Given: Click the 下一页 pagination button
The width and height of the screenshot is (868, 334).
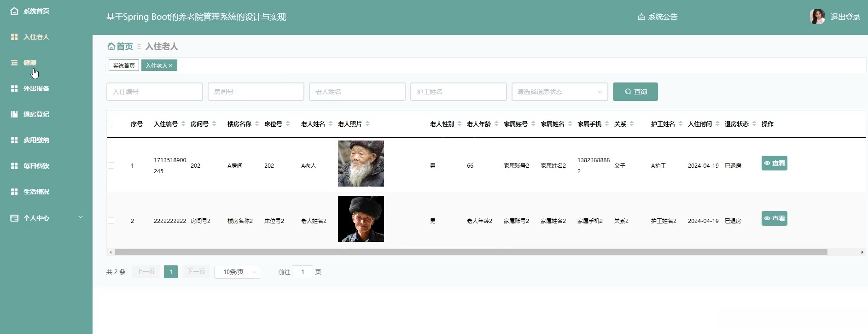Looking at the screenshot, I should pyautogui.click(x=196, y=272).
